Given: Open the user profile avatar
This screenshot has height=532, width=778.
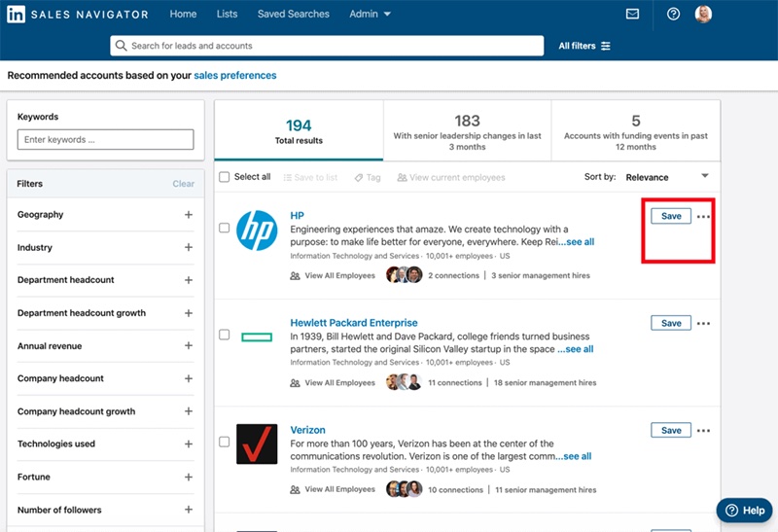Looking at the screenshot, I should tap(703, 14).
